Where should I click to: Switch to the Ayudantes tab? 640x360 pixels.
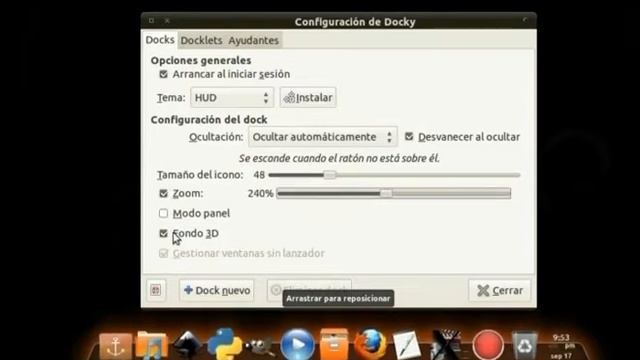(253, 40)
